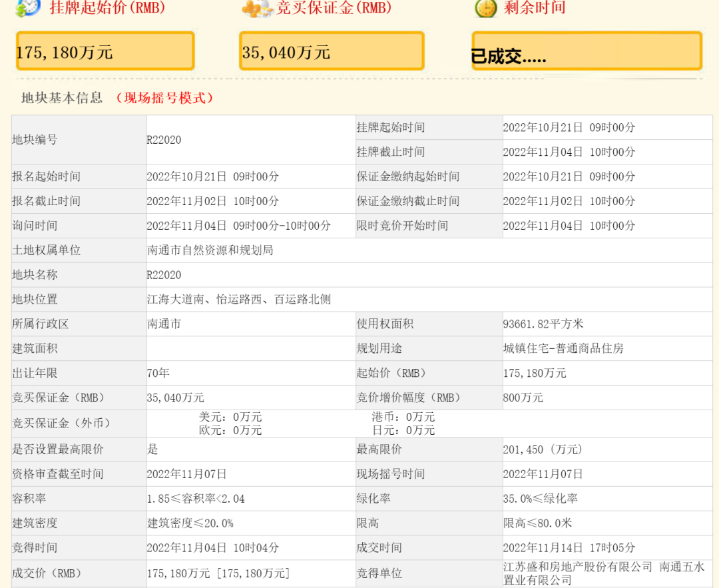Click the 挂牌起始价(RMB) heading
719x588 pixels.
tap(108, 7)
